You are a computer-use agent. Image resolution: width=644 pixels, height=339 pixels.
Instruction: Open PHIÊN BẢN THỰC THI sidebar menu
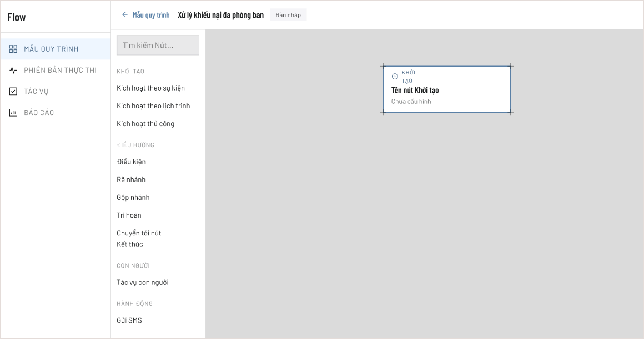coord(56,70)
